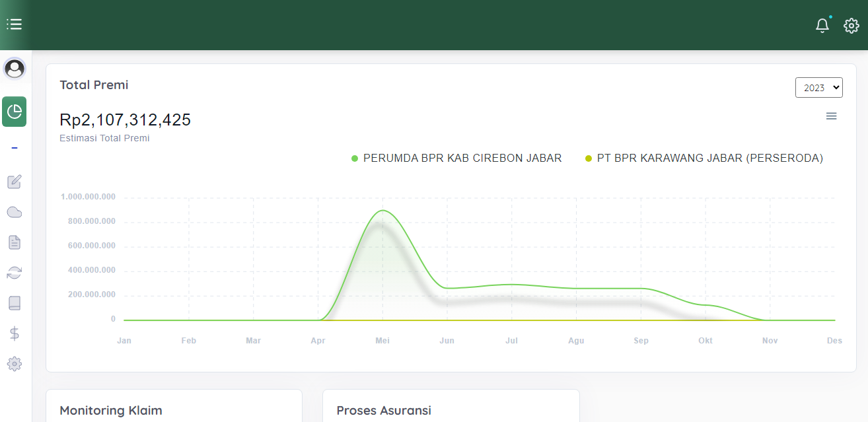The width and height of the screenshot is (868, 422).
Task: Open the cloud sidebar icon
Action: [x=15, y=212]
